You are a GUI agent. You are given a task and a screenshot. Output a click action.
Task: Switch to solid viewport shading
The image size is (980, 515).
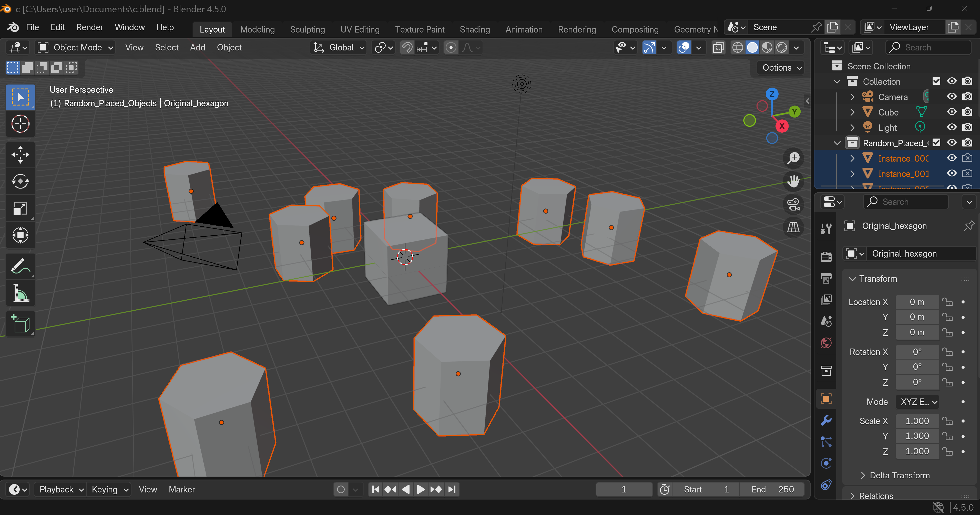(x=752, y=48)
